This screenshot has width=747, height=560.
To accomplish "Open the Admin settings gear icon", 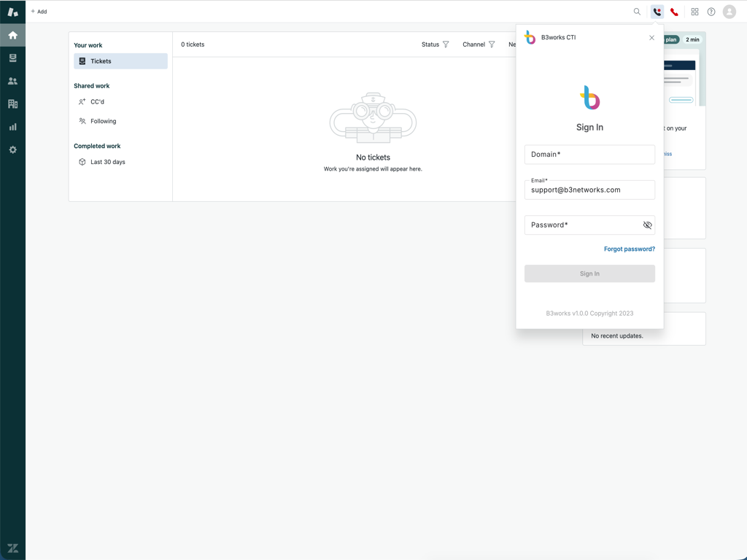I will click(12, 149).
